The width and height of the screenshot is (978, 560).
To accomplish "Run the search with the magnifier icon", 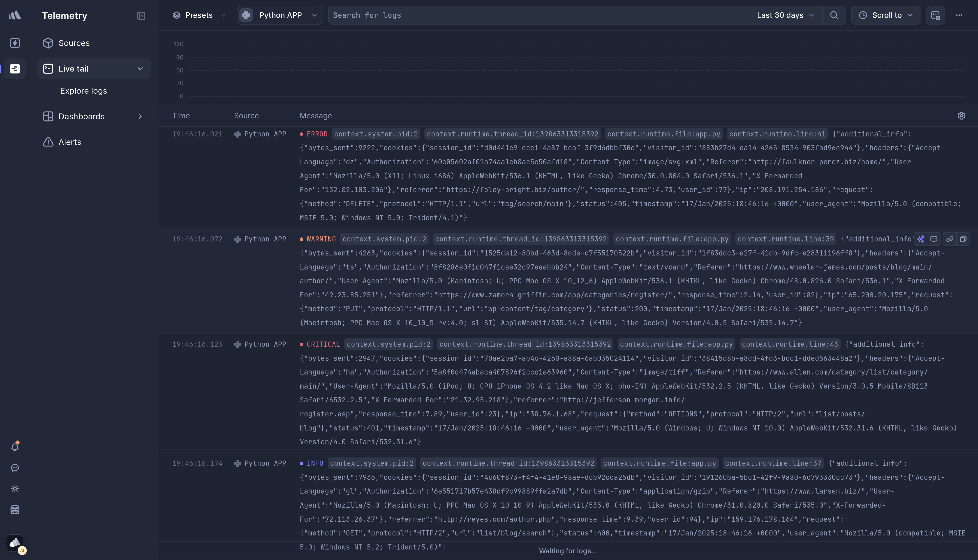I will point(834,15).
